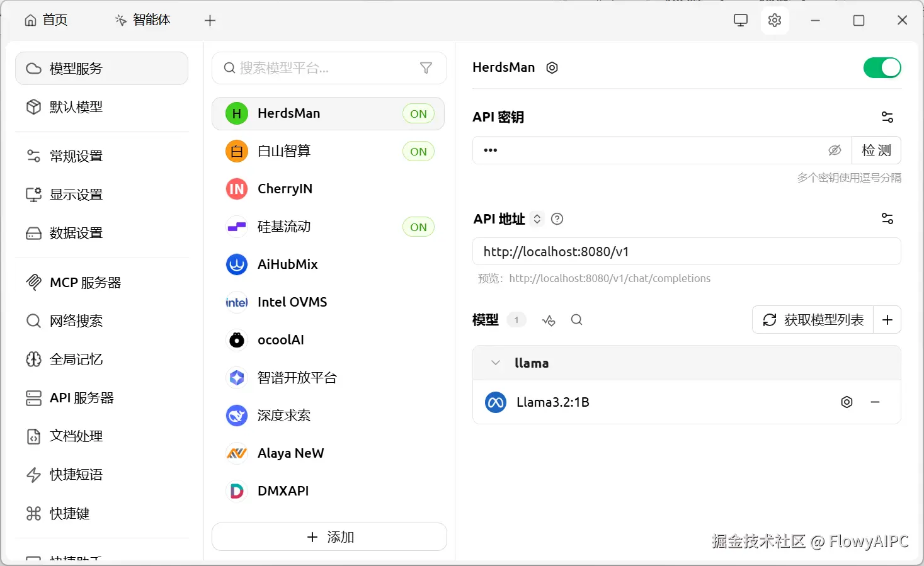Add a model with plus button
924x566 pixels.
[x=887, y=320]
